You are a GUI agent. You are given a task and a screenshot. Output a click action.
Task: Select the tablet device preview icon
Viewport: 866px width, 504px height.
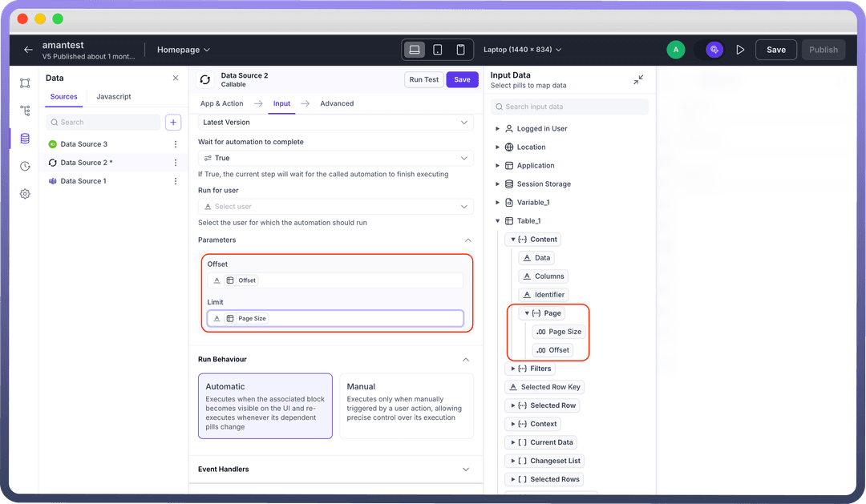click(437, 50)
